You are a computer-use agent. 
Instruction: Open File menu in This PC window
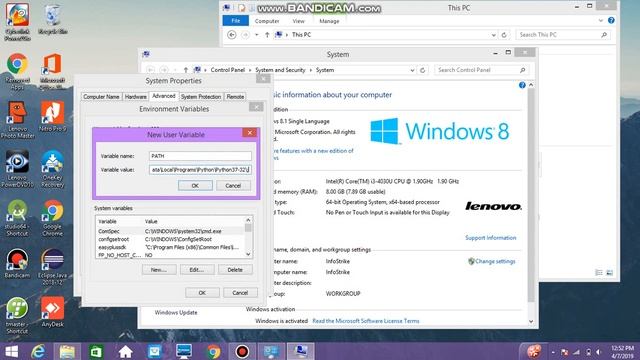click(236, 21)
